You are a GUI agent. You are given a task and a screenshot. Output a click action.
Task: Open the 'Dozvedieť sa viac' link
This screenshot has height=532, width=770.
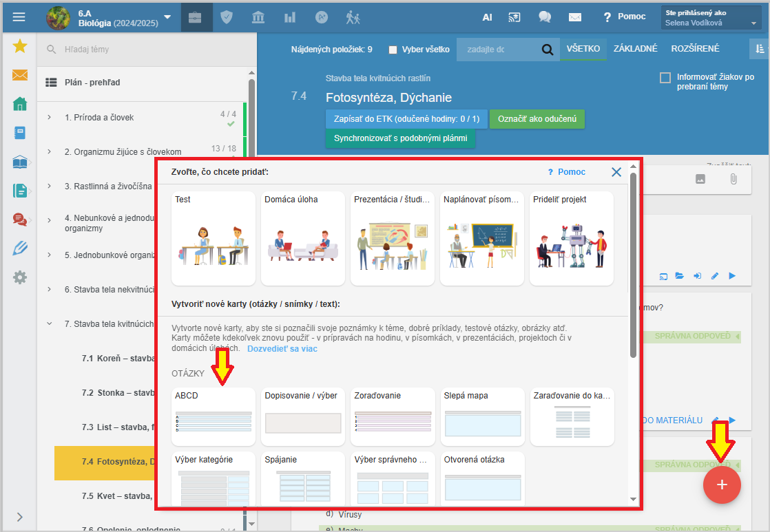pos(282,349)
